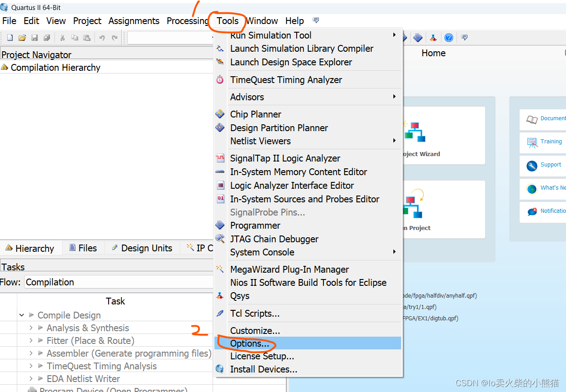Switch to the Files tab
Image resolution: width=566 pixels, height=392 pixels.
coord(83,248)
